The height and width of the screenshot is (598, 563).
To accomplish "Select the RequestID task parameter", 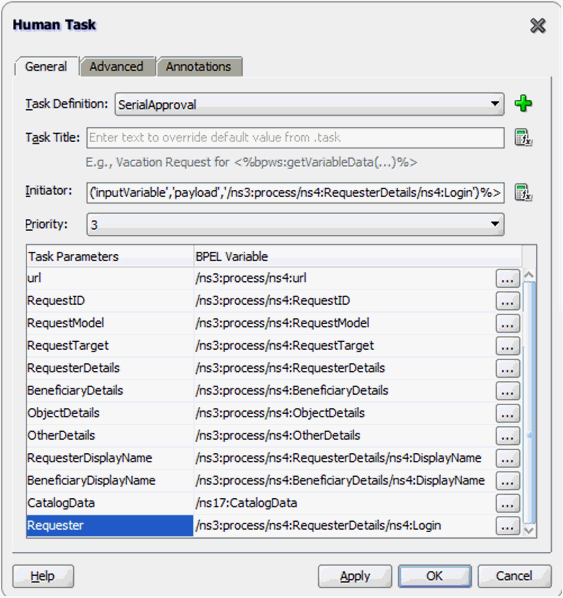I will (x=110, y=301).
